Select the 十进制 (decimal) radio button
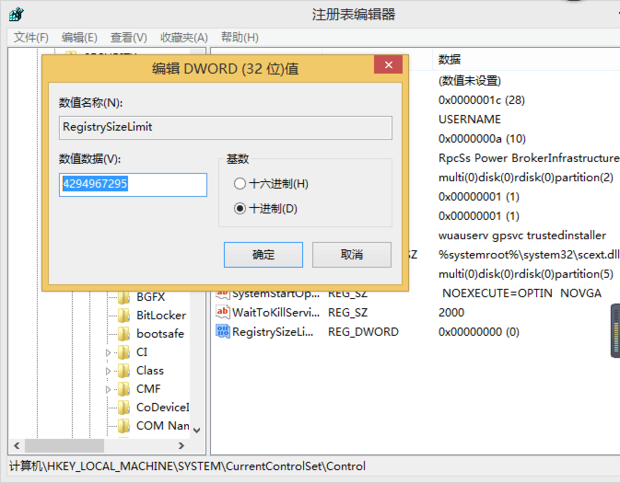 pos(239,208)
